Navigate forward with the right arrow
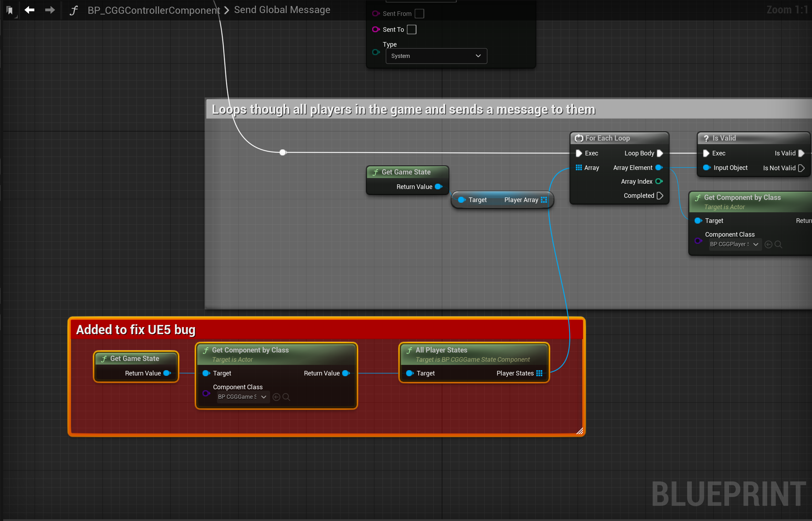 tap(50, 10)
